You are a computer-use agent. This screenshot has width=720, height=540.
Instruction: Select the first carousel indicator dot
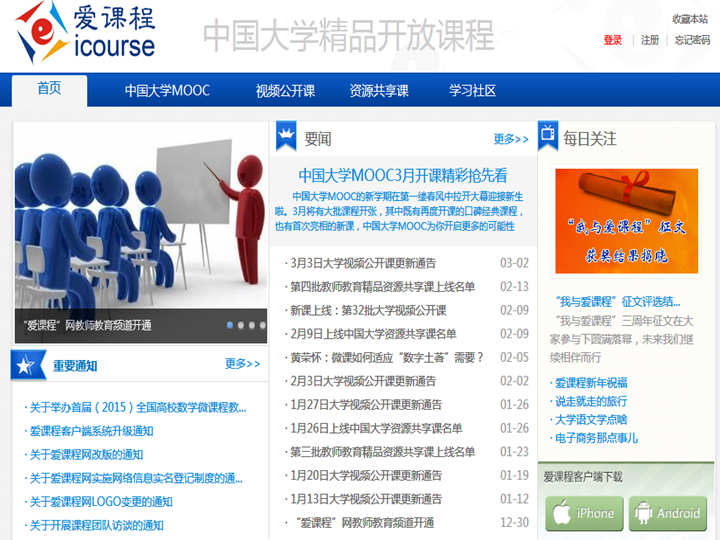pyautogui.click(x=231, y=325)
